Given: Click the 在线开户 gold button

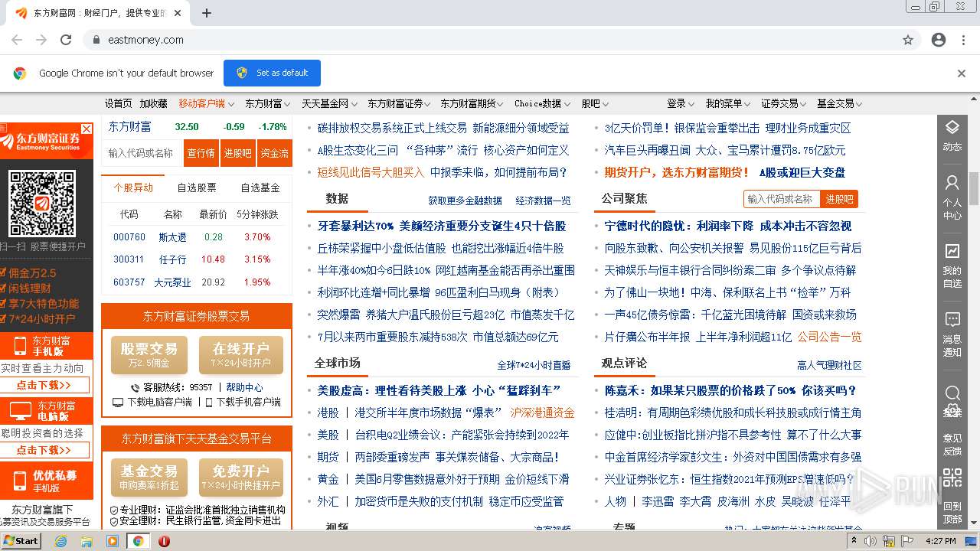Looking at the screenshot, I should [x=241, y=355].
